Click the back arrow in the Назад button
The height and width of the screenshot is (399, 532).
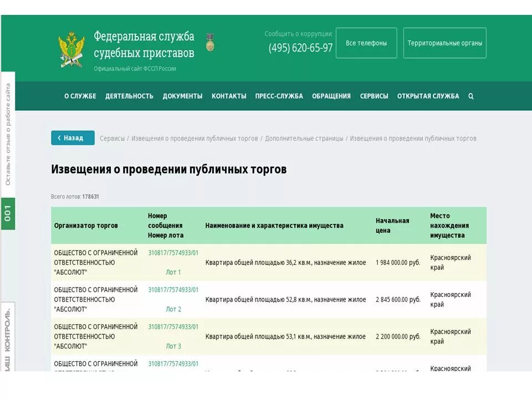point(60,137)
